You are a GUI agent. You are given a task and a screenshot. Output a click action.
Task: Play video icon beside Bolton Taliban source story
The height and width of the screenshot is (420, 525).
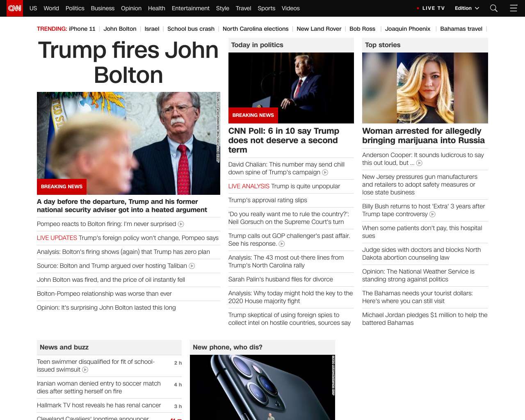[192, 266]
